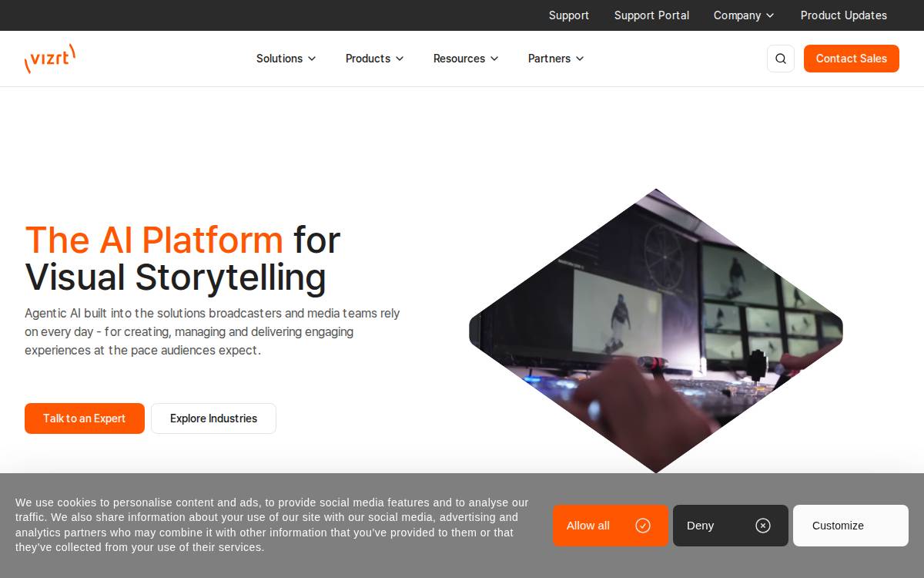This screenshot has height=578, width=924.
Task: Click 'The AI Platform' orange heading text
Action: [154, 240]
